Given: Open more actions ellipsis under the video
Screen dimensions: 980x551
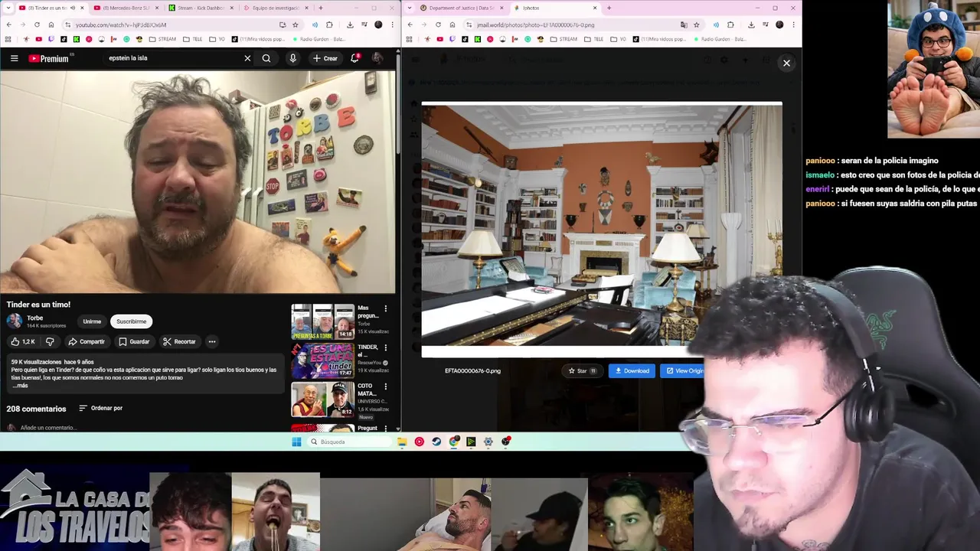Looking at the screenshot, I should point(212,341).
